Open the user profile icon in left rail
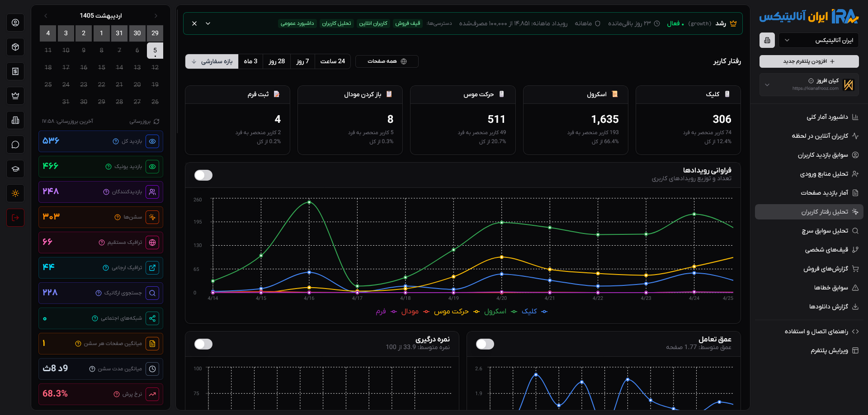This screenshot has width=868, height=415. (15, 23)
